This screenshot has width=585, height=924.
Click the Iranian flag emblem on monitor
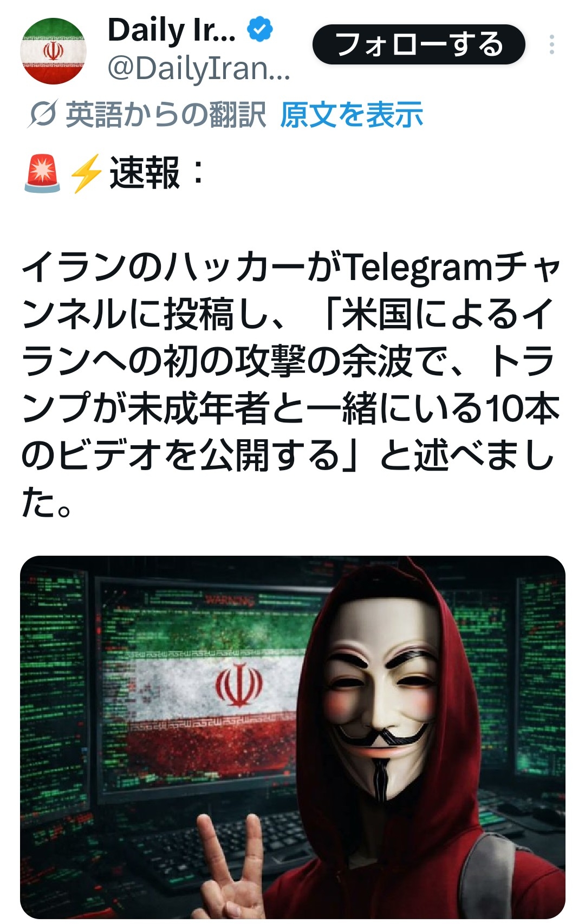(x=240, y=685)
